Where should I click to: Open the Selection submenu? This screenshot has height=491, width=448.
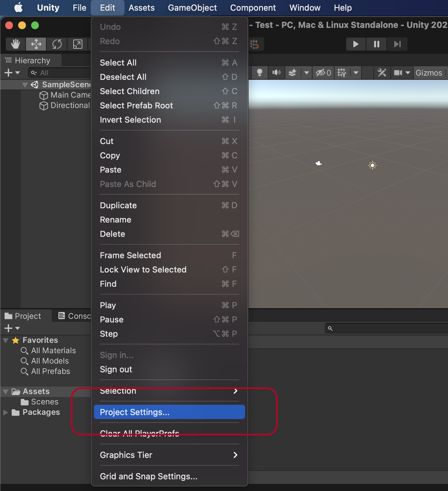(x=169, y=391)
